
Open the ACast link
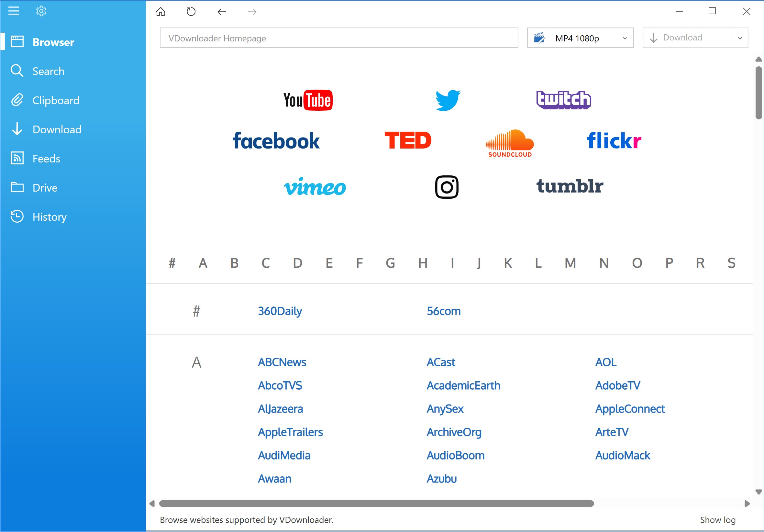pos(440,362)
